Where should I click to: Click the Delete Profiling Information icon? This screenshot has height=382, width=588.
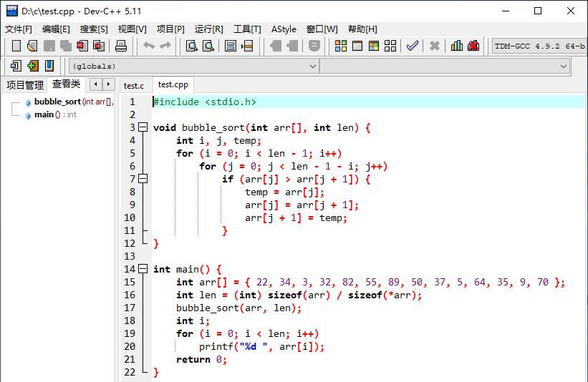coord(473,46)
